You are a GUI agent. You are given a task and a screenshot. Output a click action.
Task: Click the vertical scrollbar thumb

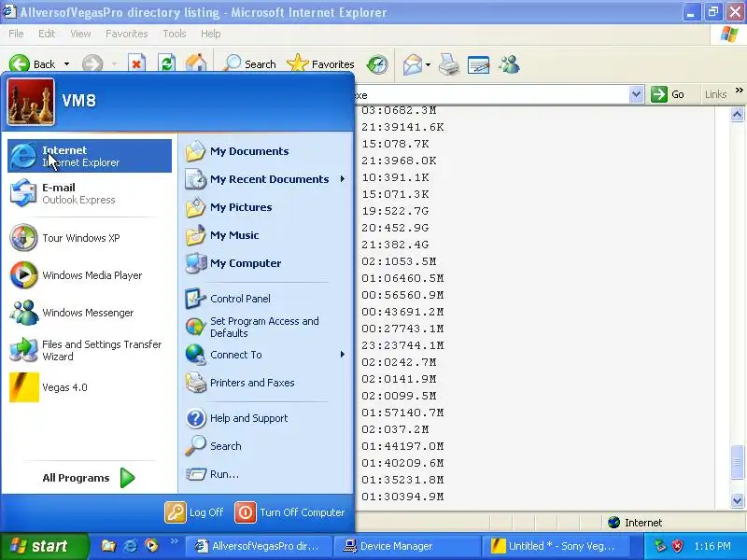(737, 462)
